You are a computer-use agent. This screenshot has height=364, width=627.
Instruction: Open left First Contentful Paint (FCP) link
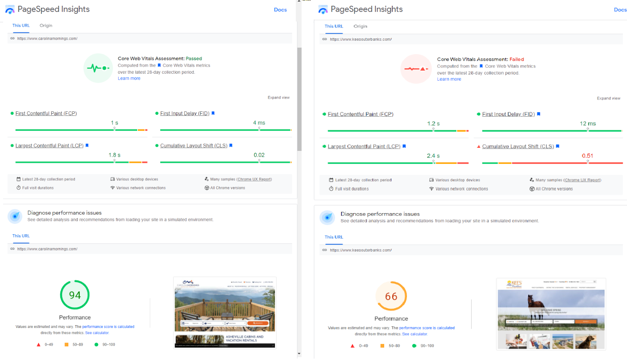46,113
